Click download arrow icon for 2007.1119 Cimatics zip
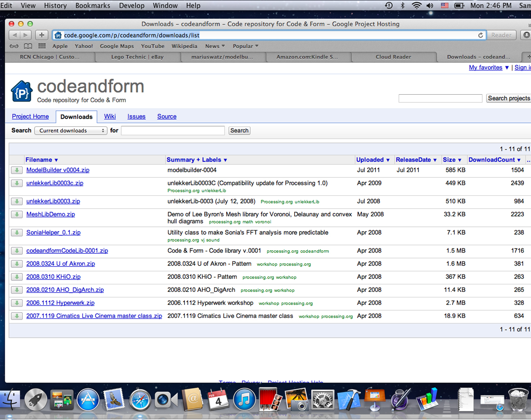531x420 pixels. point(17,316)
